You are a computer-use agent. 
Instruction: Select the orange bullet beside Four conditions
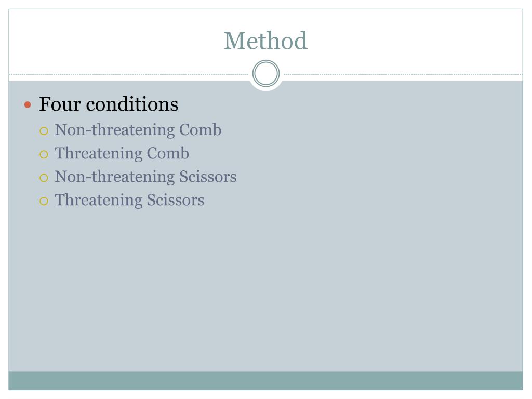click(28, 104)
